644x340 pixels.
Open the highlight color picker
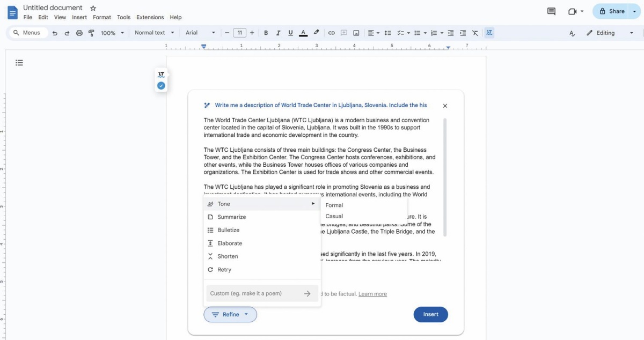pyautogui.click(x=316, y=33)
